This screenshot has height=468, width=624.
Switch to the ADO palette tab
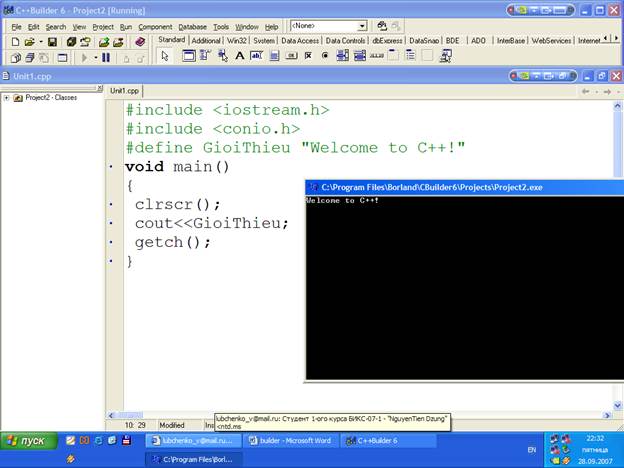pyautogui.click(x=478, y=41)
